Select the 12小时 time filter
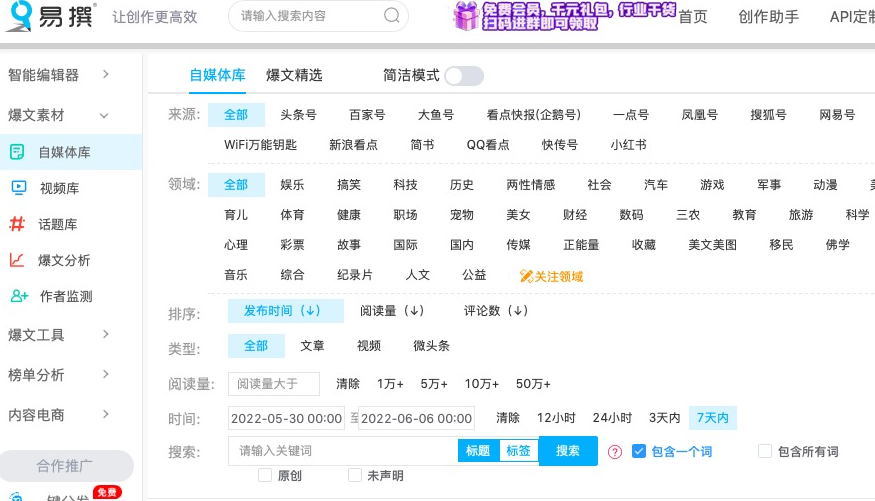875x501 pixels. (556, 418)
